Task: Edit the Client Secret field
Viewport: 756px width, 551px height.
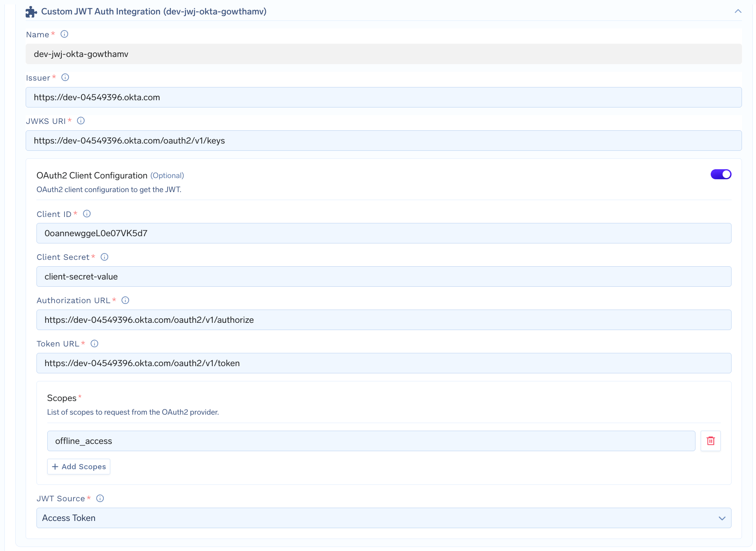Action: coord(384,277)
